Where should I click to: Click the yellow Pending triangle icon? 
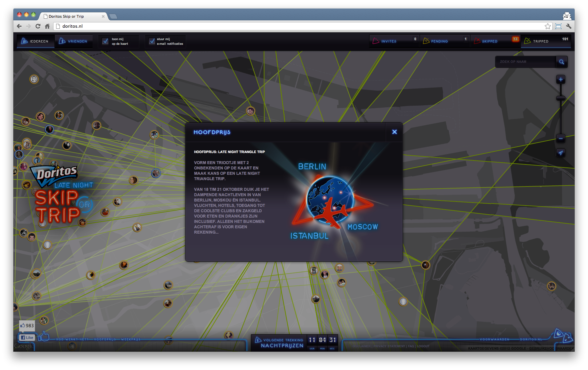tap(426, 41)
